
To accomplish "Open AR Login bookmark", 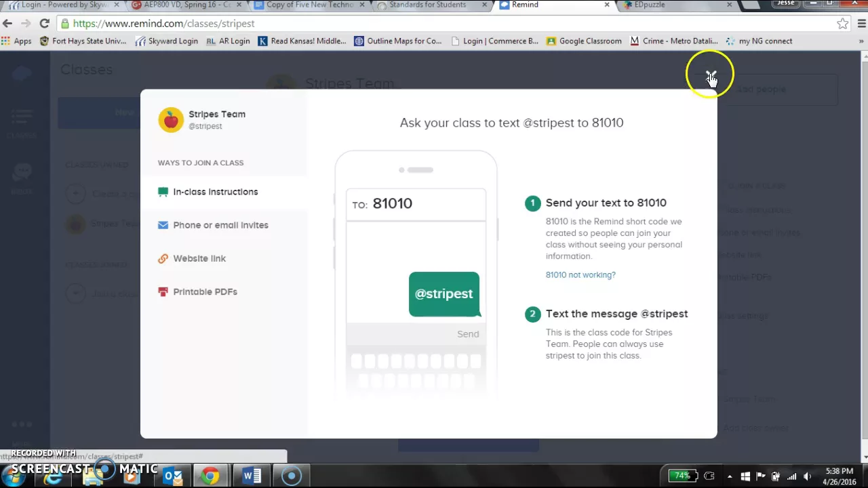I will (x=228, y=41).
